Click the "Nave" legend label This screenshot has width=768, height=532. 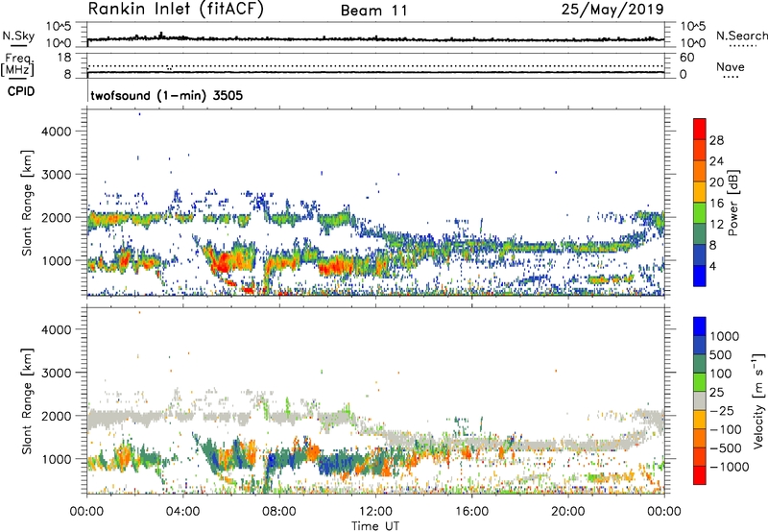click(x=730, y=66)
